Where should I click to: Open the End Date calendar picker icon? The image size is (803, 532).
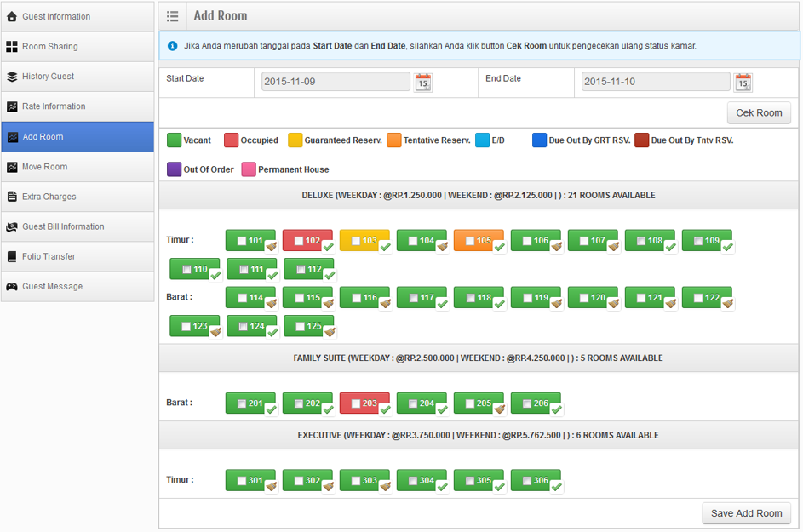[x=743, y=82]
